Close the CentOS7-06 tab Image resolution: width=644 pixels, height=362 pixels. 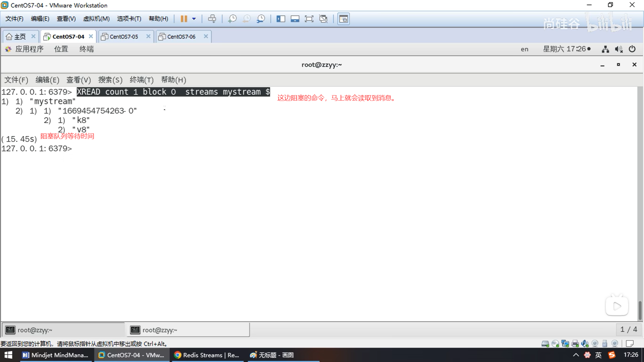click(x=206, y=36)
